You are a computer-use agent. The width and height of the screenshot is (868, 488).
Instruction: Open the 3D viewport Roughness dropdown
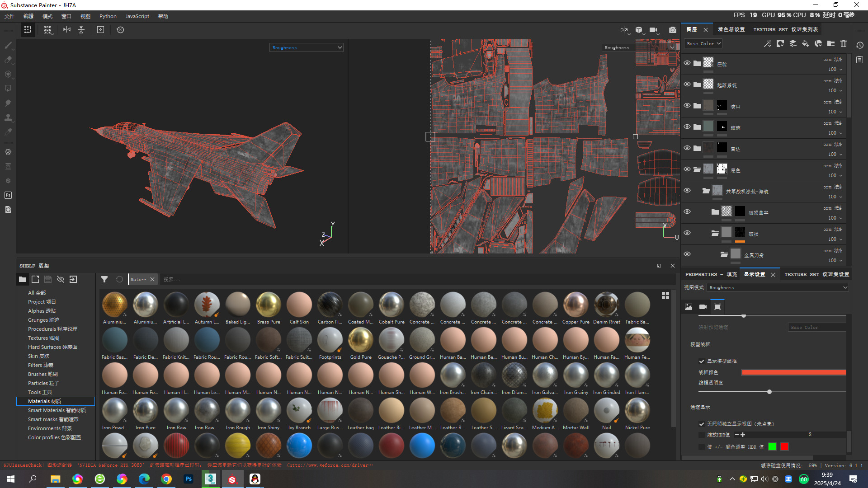pos(307,47)
